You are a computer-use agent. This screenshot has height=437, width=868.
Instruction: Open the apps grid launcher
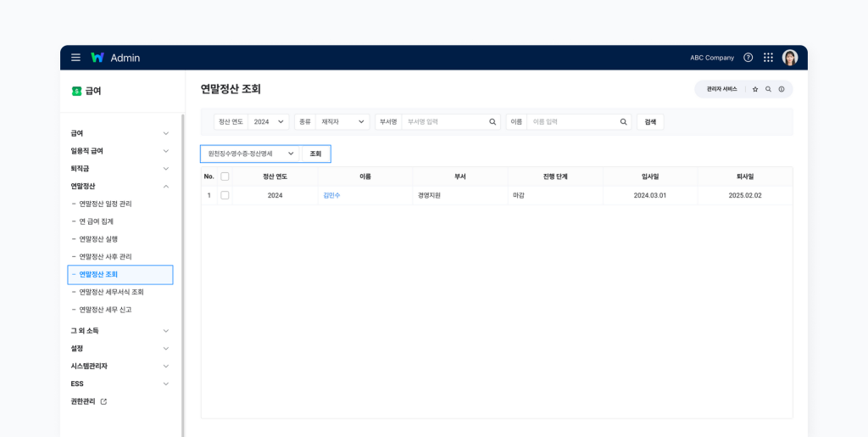pos(768,58)
